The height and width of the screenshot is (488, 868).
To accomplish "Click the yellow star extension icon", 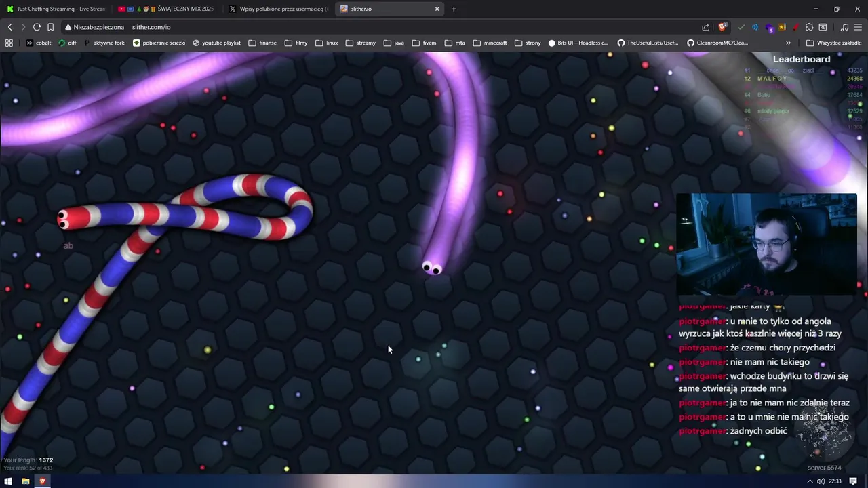I will [782, 27].
